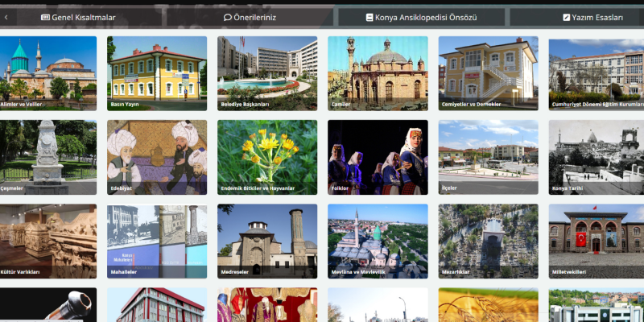Screen dimensions: 644x322
Task: Select the Basın Yayın category tile
Action: pos(156,72)
